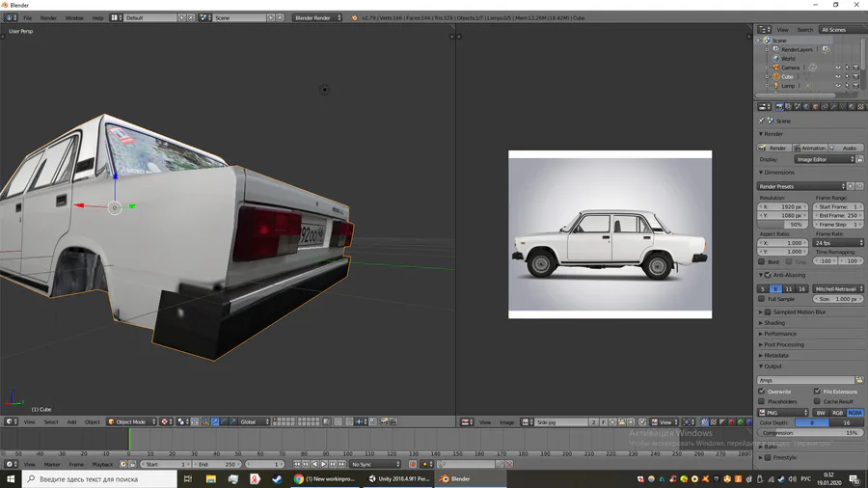Click the Animation render clapper icon
868x488 pixels.
[797, 148]
